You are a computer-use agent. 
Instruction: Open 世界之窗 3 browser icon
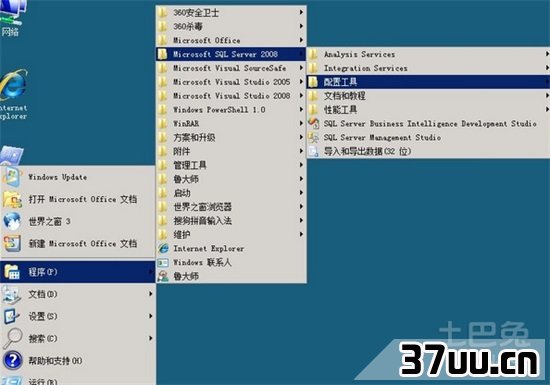[x=12, y=221]
